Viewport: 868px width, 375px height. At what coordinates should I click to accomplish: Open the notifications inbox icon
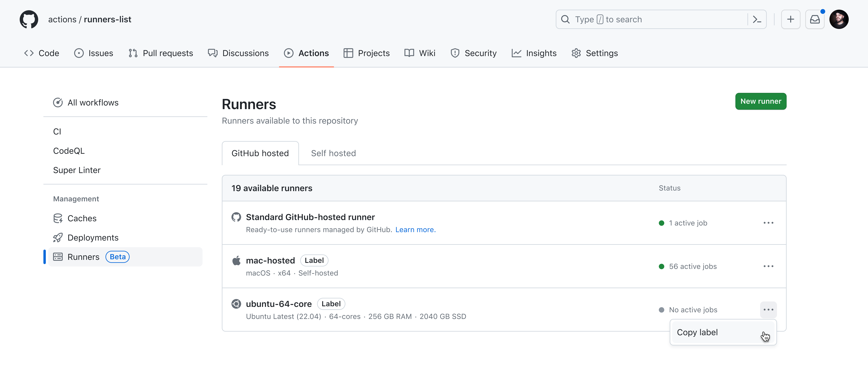coord(815,19)
